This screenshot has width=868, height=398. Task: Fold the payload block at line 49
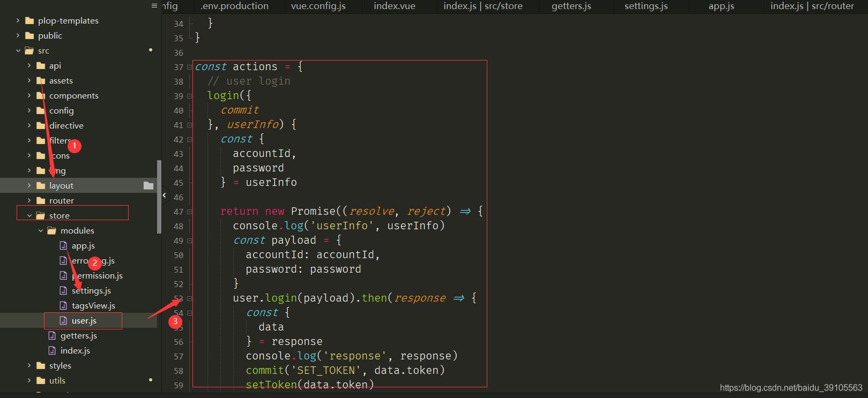[x=189, y=241]
